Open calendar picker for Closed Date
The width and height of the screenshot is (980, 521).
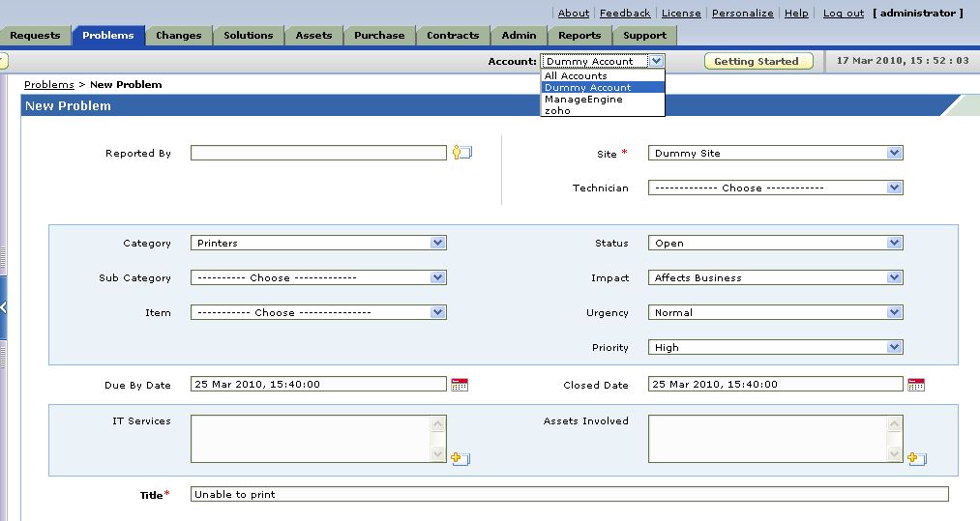[x=916, y=384]
